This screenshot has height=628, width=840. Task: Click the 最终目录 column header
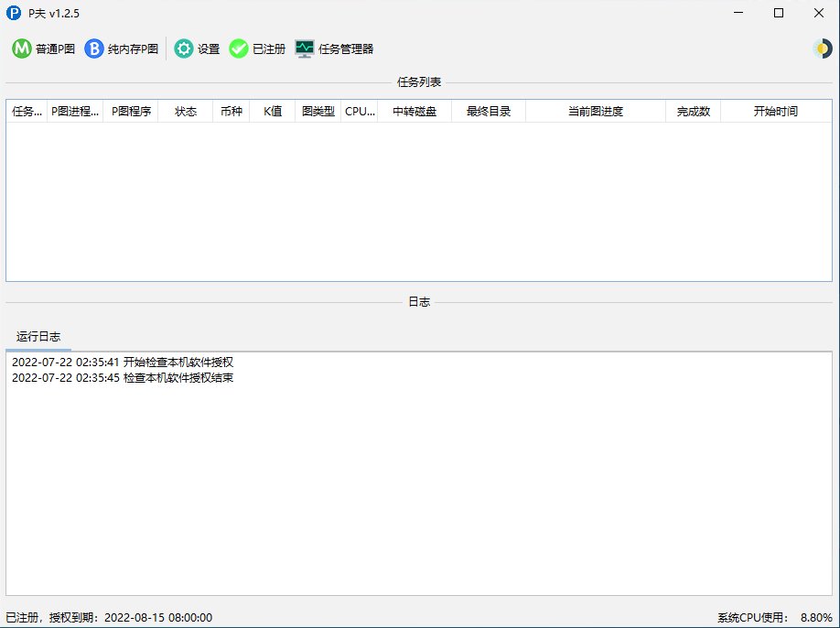click(489, 112)
